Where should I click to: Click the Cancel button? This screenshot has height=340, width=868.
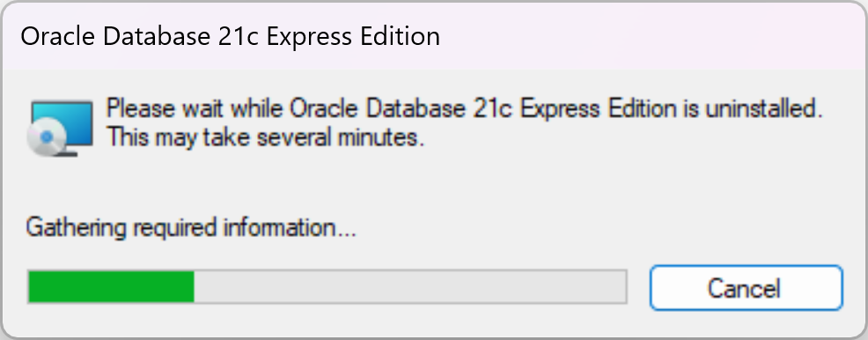point(746,287)
